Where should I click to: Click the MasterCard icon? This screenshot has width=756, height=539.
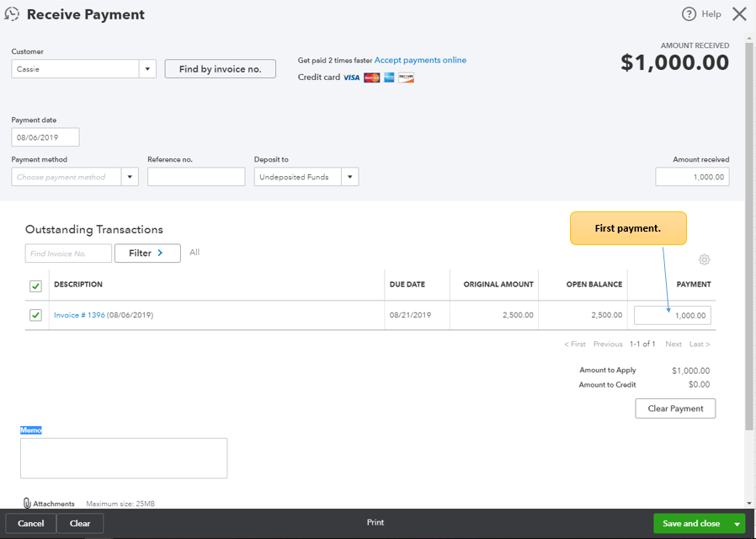pyautogui.click(x=371, y=77)
